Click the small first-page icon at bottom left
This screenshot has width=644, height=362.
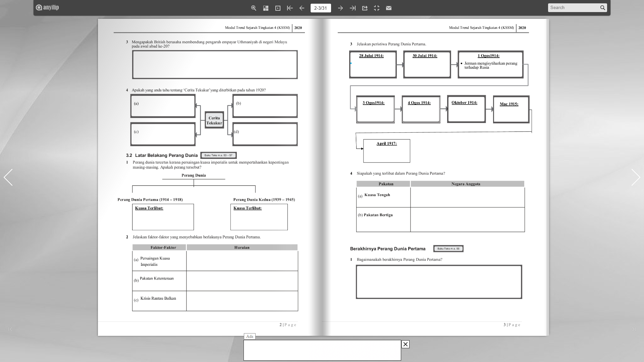pyautogui.click(x=10, y=329)
